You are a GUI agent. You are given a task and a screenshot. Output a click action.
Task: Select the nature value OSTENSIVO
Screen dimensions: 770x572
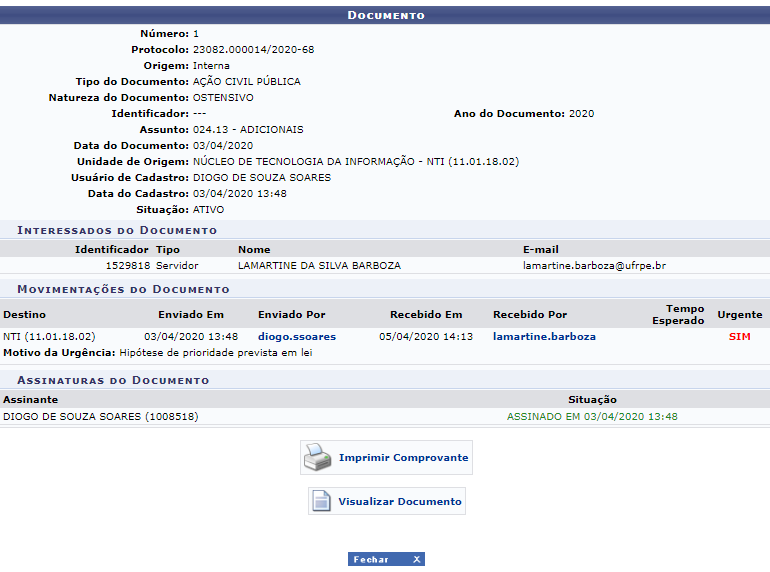[x=223, y=98]
